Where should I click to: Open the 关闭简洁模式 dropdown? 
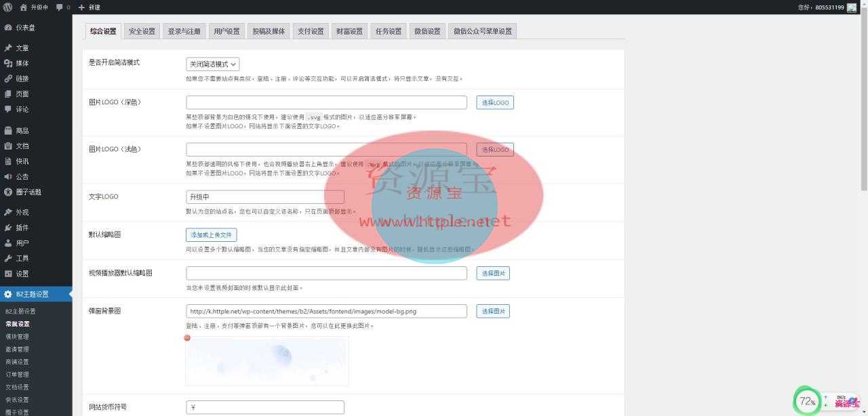(x=213, y=64)
